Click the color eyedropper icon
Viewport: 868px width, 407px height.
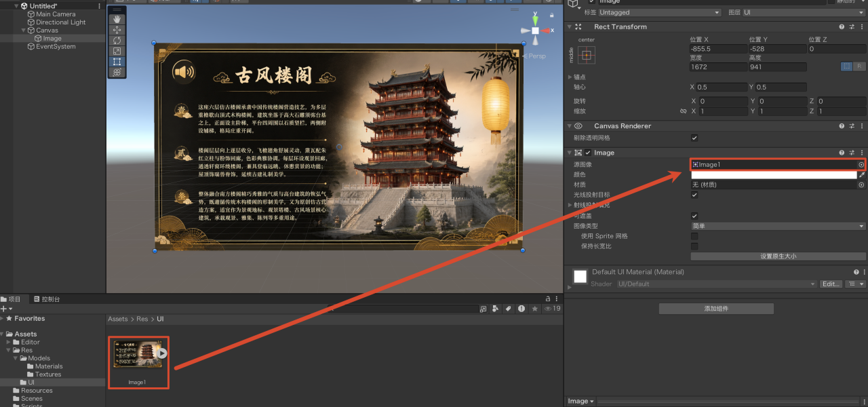862,175
